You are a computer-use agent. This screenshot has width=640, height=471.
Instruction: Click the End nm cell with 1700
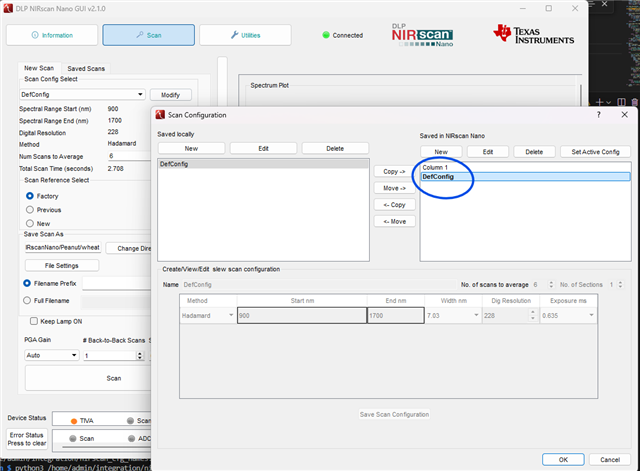396,315
